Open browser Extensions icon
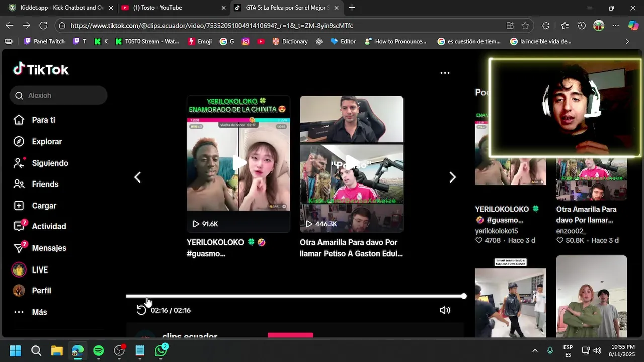The height and width of the screenshot is (362, 644). tap(545, 25)
